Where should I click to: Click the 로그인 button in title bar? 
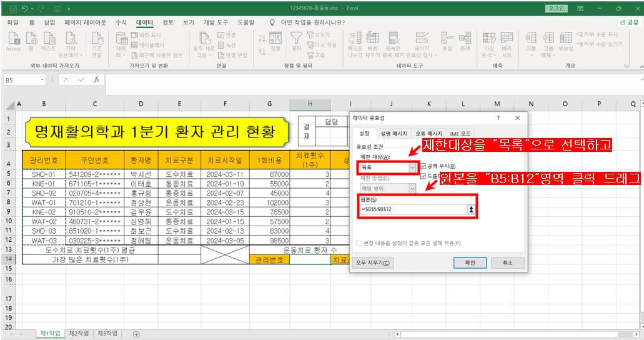tap(557, 8)
